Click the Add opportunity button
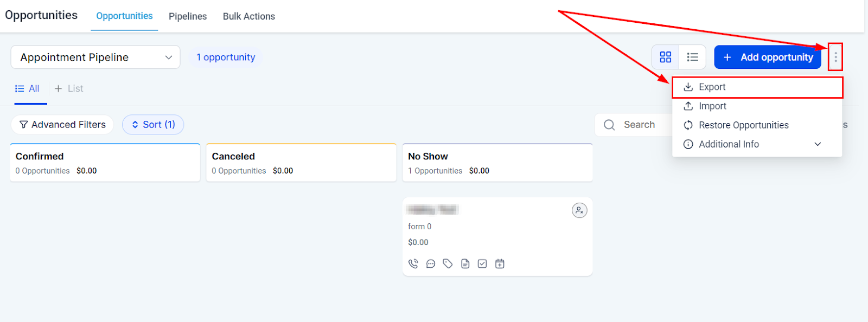Screen dimensions: 868x322 click(x=768, y=57)
